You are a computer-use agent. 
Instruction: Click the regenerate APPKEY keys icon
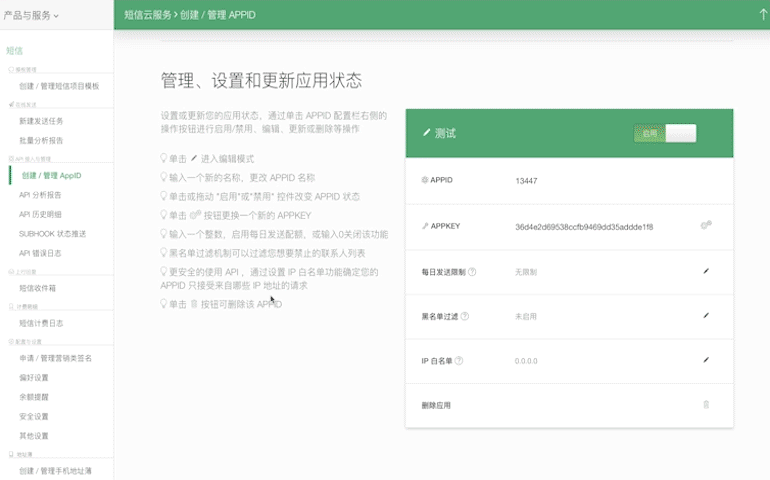click(x=706, y=226)
